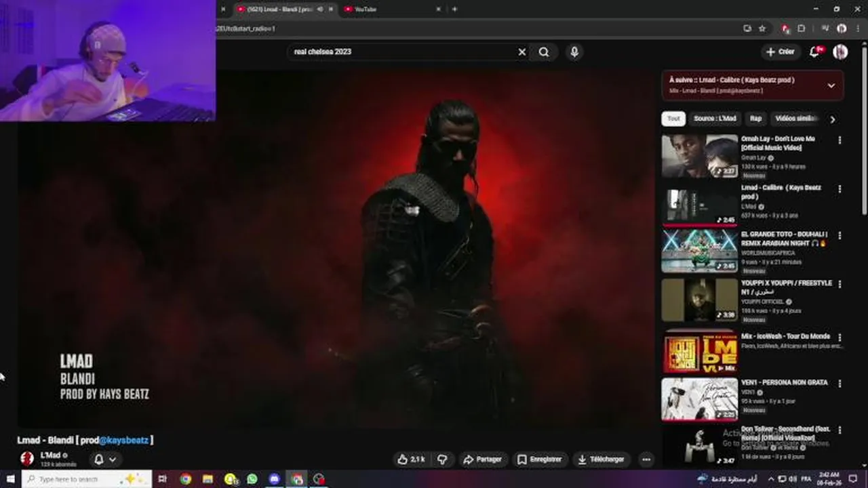Screen dimensions: 868x488
Task: Open Windows Start menu
Action: [10, 479]
